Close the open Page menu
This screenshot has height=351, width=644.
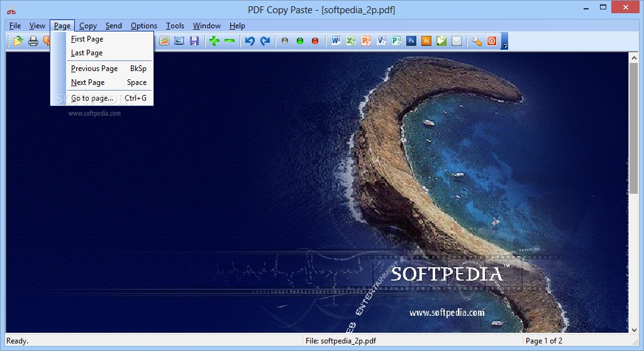pos(62,26)
